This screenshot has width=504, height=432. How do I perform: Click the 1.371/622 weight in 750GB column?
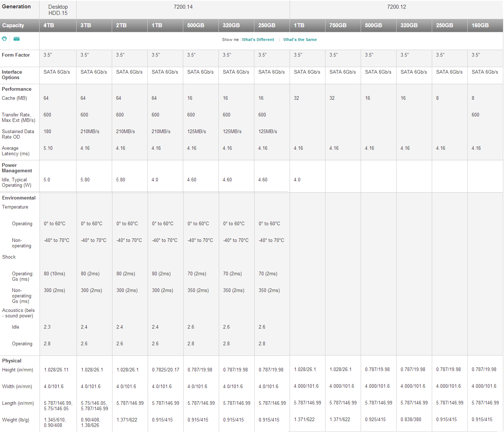tap(340, 419)
